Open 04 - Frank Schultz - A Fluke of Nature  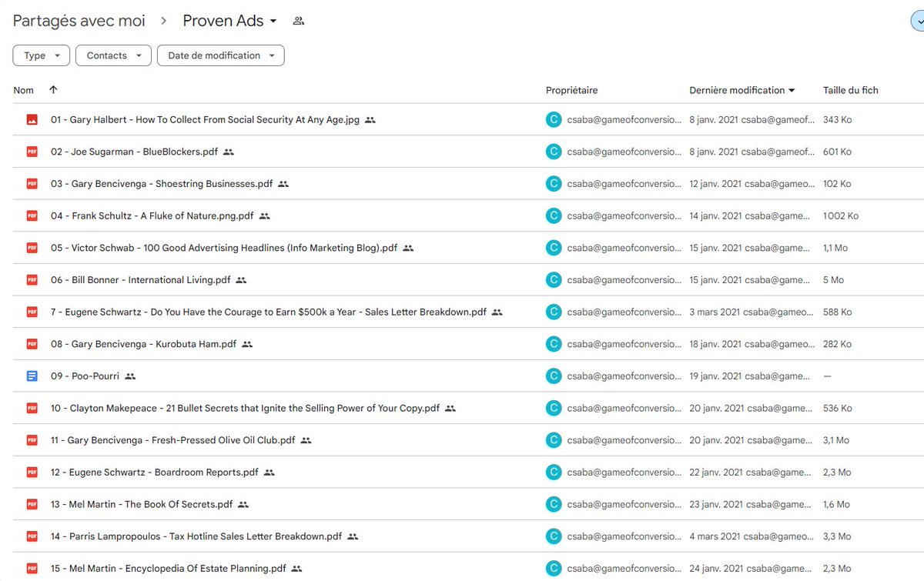pos(152,216)
